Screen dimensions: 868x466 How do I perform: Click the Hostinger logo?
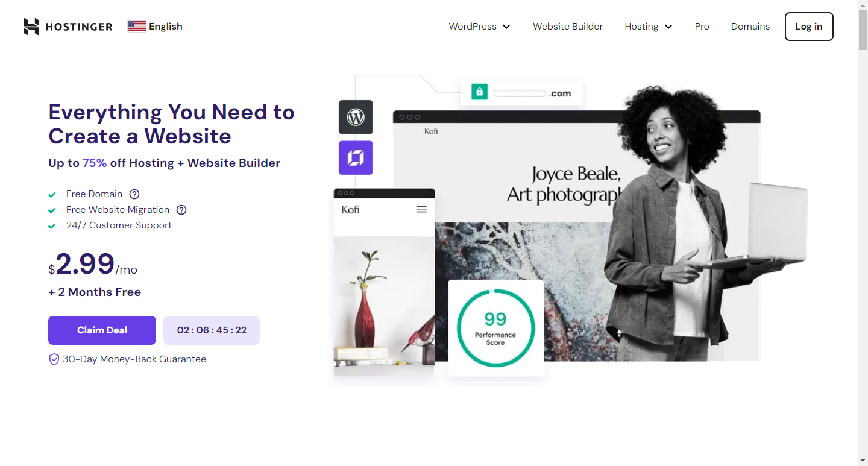[x=68, y=27]
